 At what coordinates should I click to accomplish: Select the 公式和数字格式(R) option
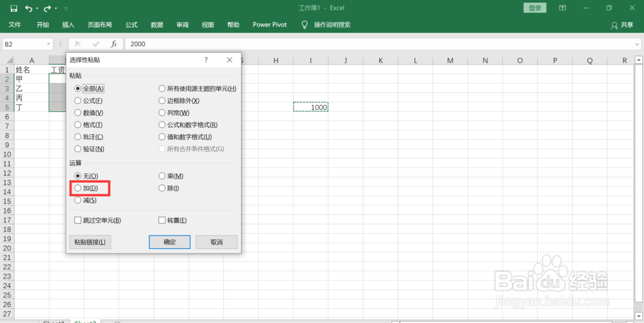tap(188, 125)
